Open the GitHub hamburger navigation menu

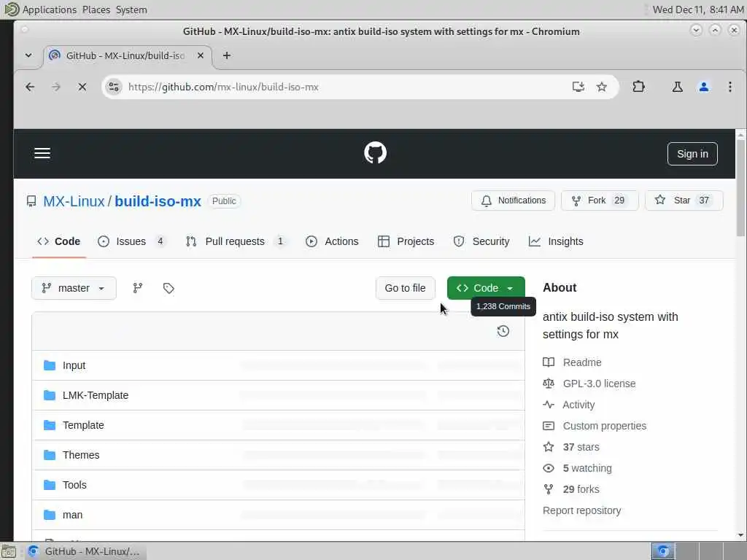pyautogui.click(x=42, y=153)
